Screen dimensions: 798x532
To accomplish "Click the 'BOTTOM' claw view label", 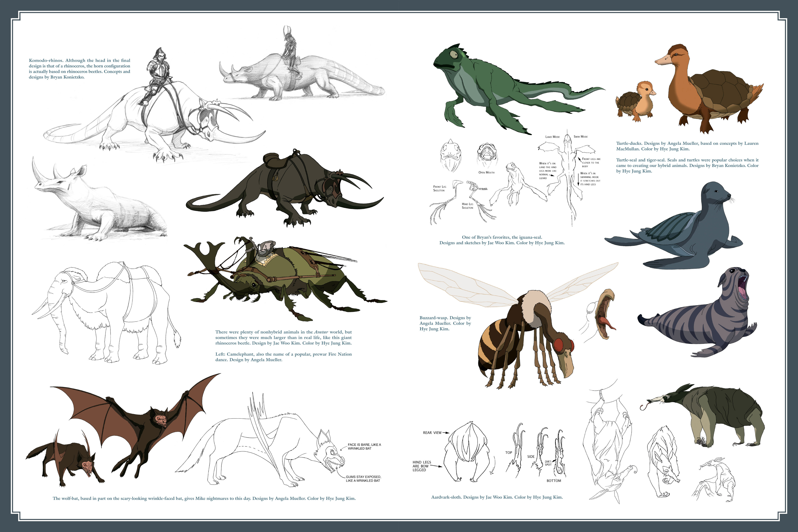I will click(554, 481).
